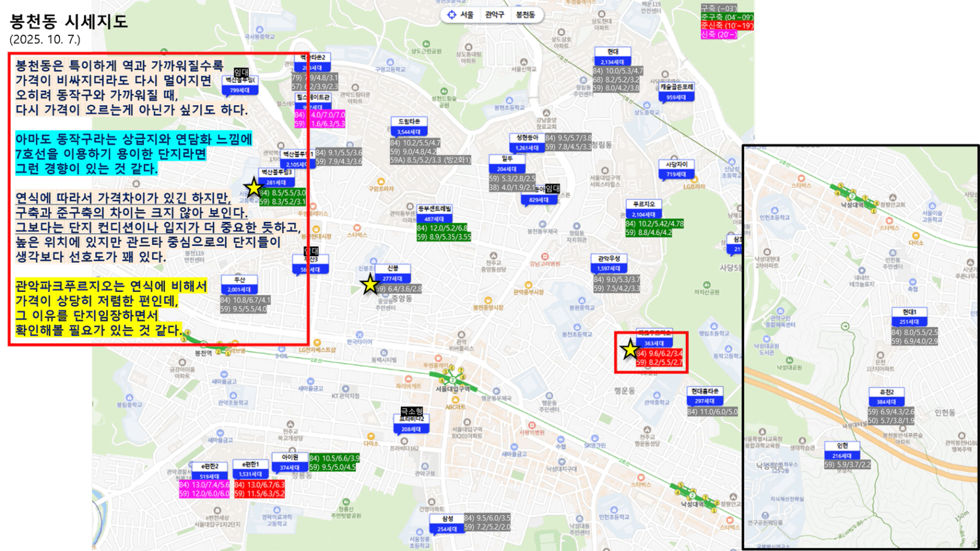The height and width of the screenshot is (551, 980).
Task: Open the 관악구 district selector
Action: tap(494, 15)
